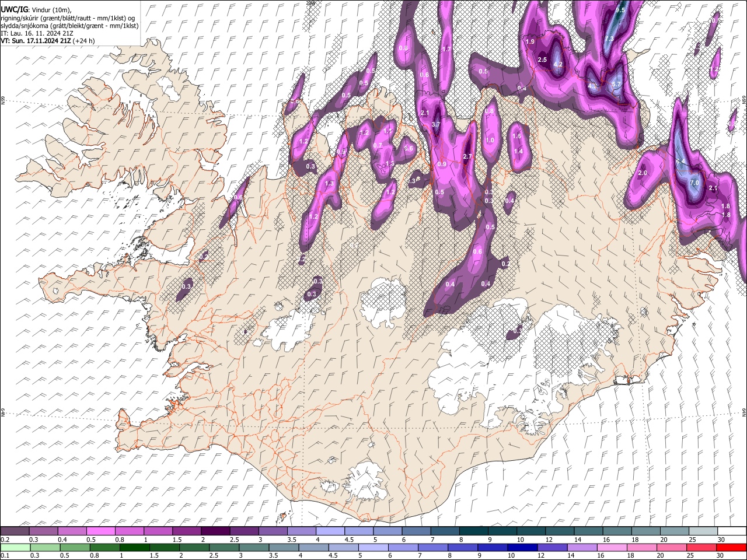This screenshot has width=747, height=560.
Task: Click the 5.7 precipitation value on the map
Action: click(616, 85)
